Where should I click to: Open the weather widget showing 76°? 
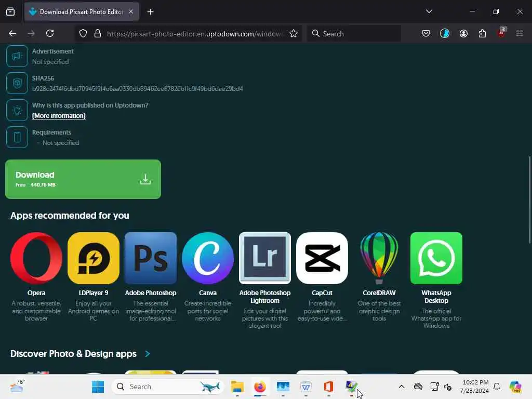(17, 386)
